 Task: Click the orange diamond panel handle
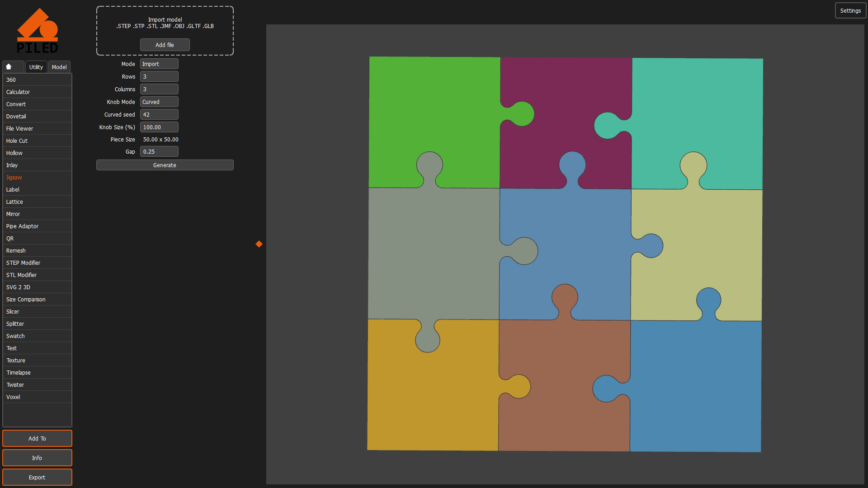[x=259, y=244]
